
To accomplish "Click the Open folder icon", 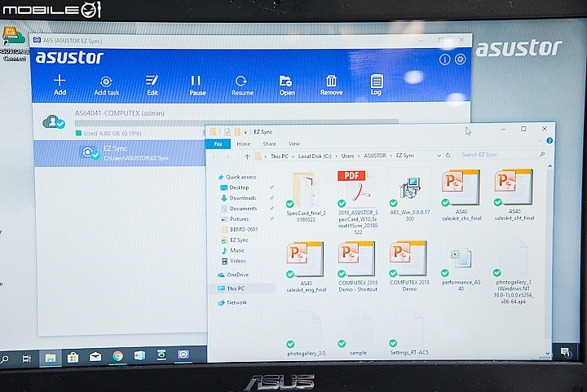I will [x=287, y=86].
